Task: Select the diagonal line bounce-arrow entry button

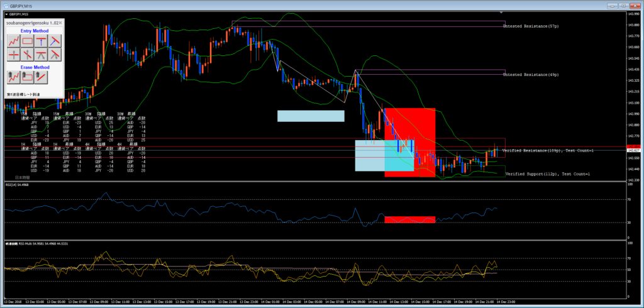Action: (x=55, y=54)
